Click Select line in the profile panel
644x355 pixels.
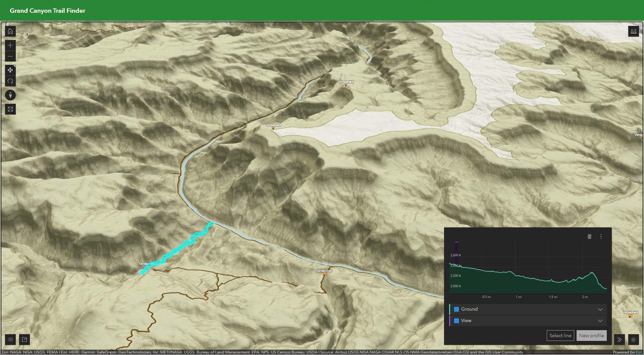[560, 335]
